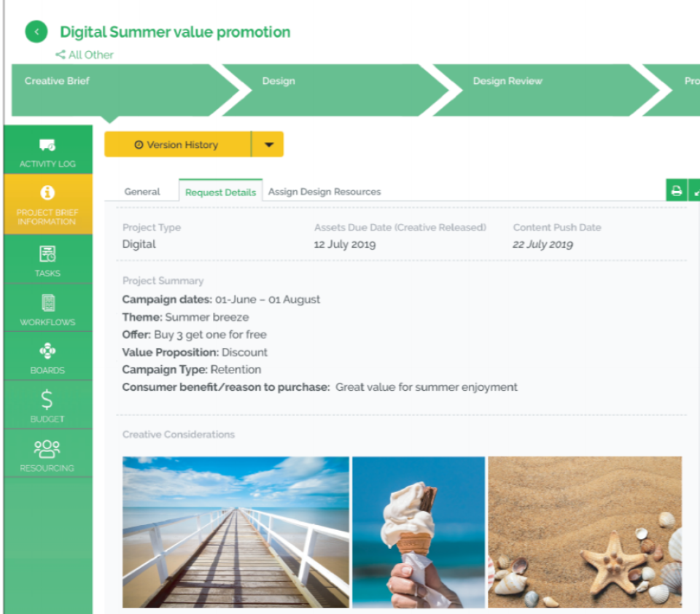This screenshot has width=700, height=614.
Task: Open the Boards sidebar icon
Action: coord(47,351)
